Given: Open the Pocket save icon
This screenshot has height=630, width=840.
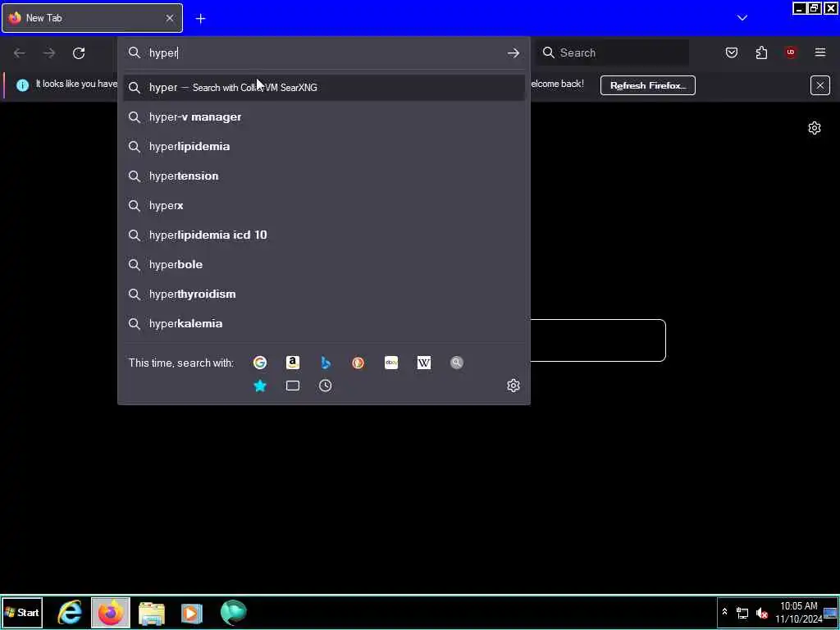Looking at the screenshot, I should [731, 52].
